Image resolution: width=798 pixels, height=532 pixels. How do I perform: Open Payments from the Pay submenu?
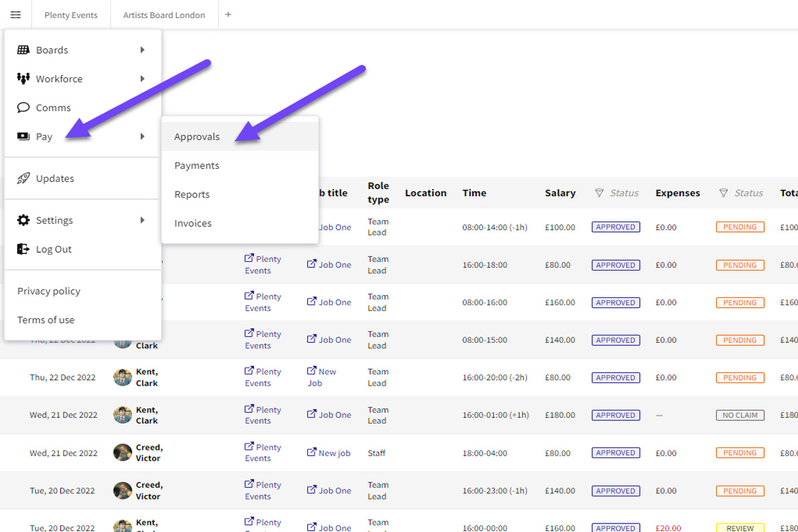click(x=197, y=166)
